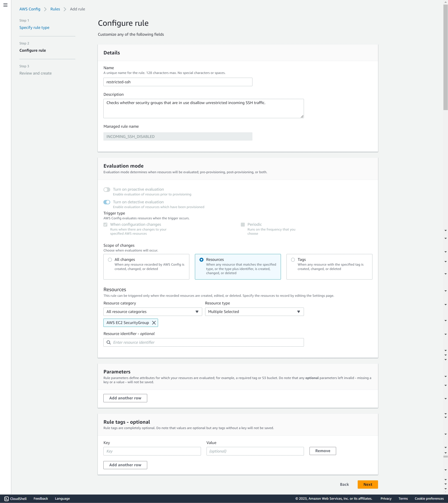The height and width of the screenshot is (503, 448).
Task: Open the Resource category dropdown
Action: click(153, 312)
